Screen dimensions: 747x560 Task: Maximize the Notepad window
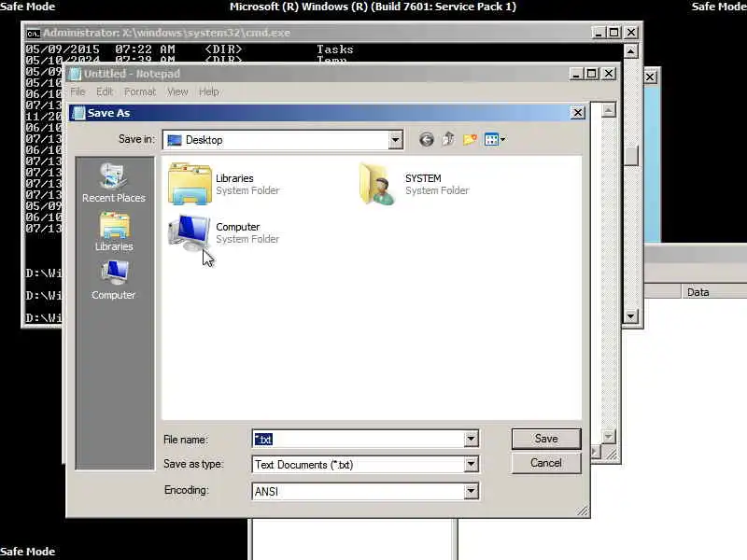point(592,74)
